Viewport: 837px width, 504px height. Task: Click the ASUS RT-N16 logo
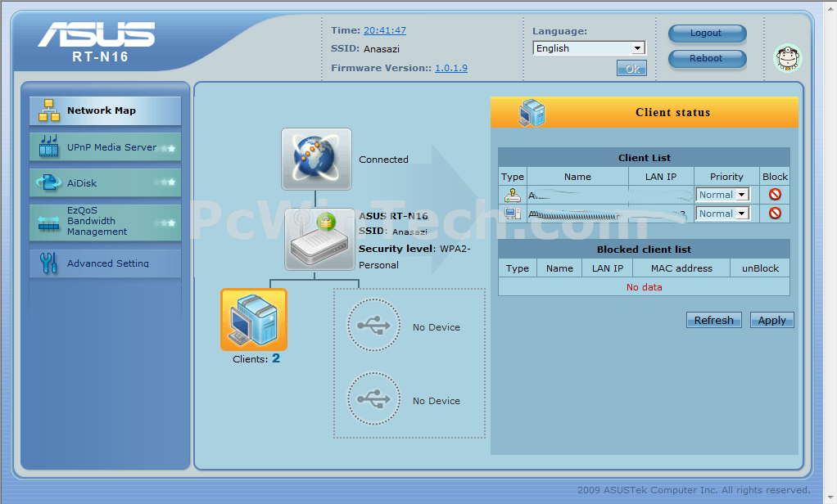(97, 42)
